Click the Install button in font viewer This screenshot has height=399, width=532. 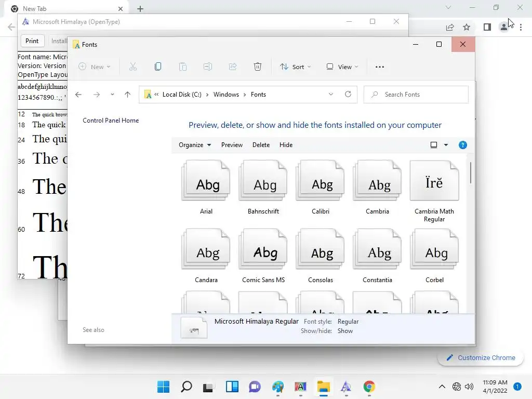pyautogui.click(x=59, y=41)
